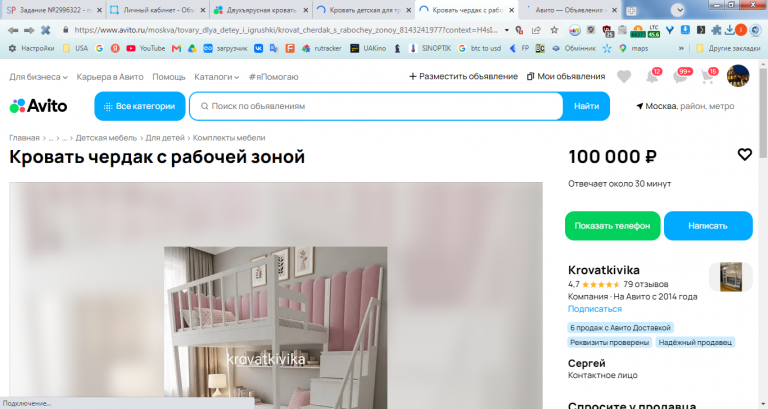The height and width of the screenshot is (409, 768).
Task: Switch to the Задание №2996322 tab
Action: (53, 10)
